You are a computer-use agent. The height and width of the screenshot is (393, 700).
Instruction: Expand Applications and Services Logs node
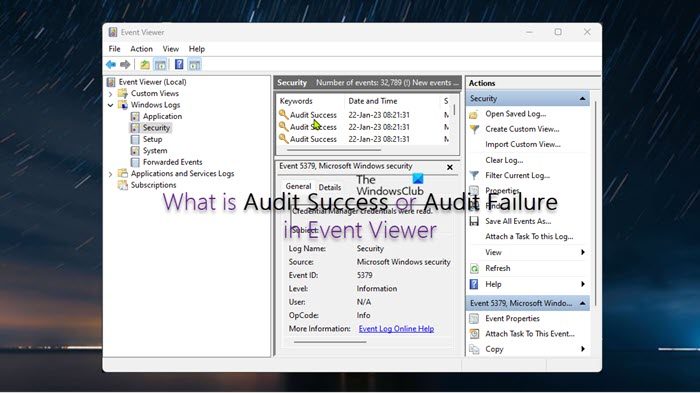tap(110, 174)
